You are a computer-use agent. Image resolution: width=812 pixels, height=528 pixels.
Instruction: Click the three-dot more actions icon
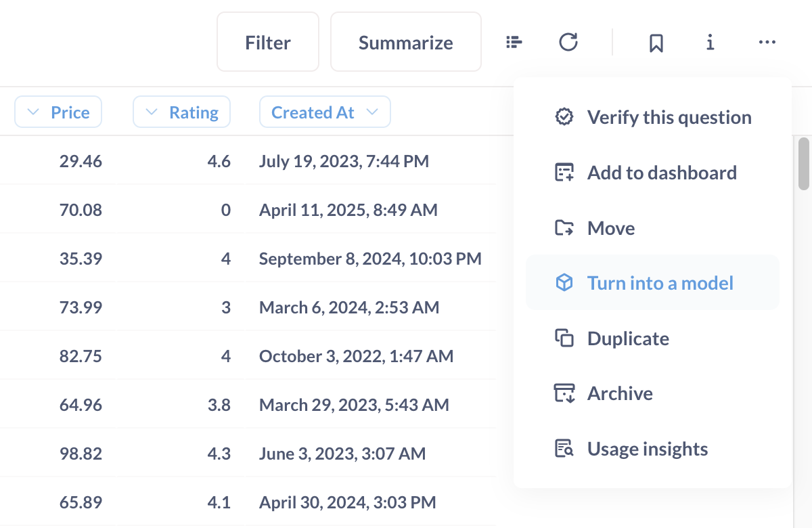(x=767, y=43)
